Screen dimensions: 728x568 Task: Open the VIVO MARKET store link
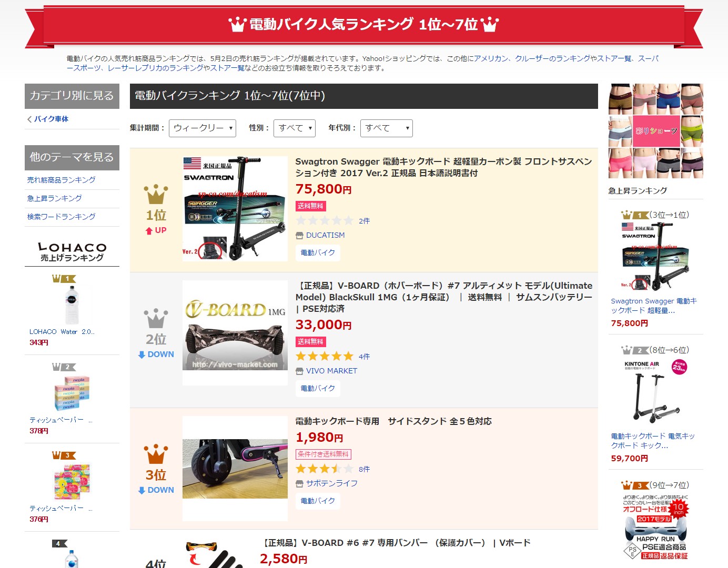pyautogui.click(x=332, y=371)
